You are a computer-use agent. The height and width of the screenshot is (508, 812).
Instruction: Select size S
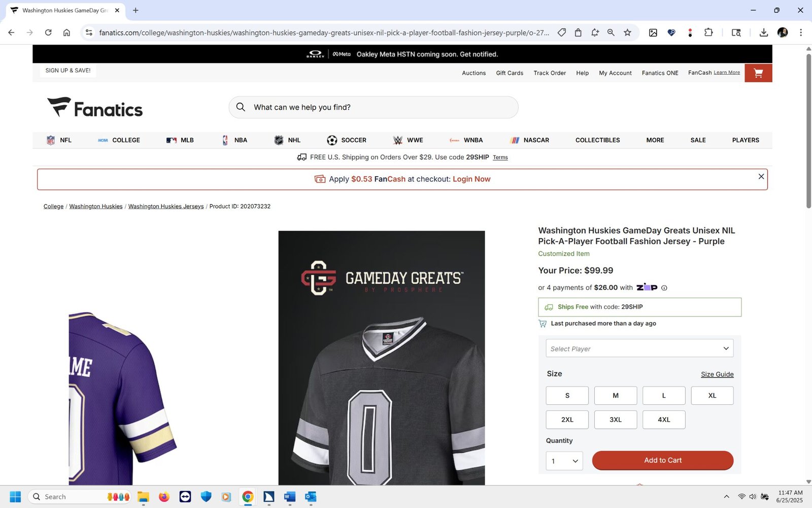pyautogui.click(x=567, y=396)
